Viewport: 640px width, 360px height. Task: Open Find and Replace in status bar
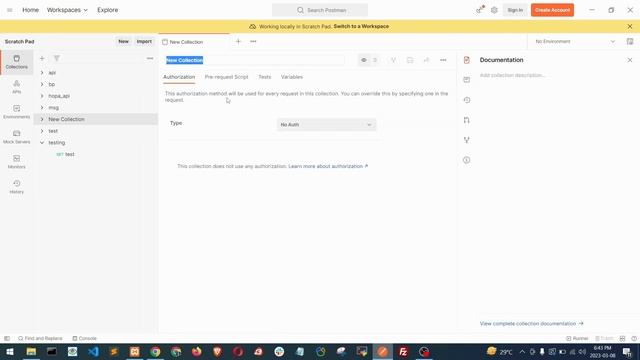point(40,338)
